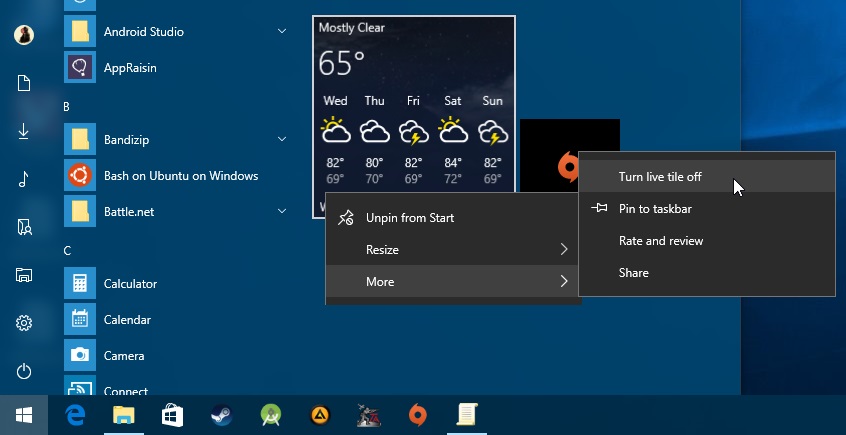Click the Android Studio folder label

[x=144, y=32]
